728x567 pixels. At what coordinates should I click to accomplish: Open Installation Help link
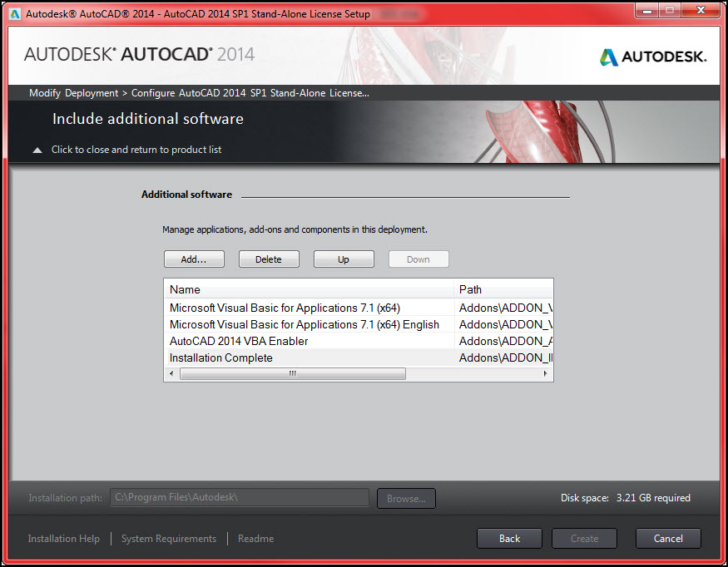coord(63,538)
